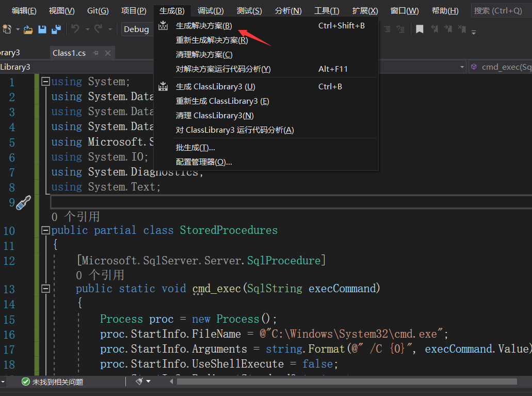Go to the next bookmark icon
Image resolution: width=532 pixels, height=396 pixels.
(448, 29)
